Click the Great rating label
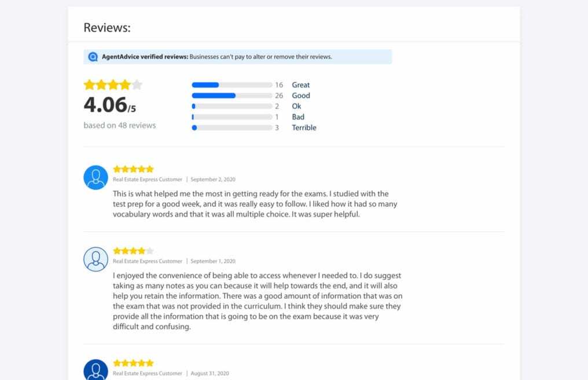The width and height of the screenshot is (588, 380). 300,85
